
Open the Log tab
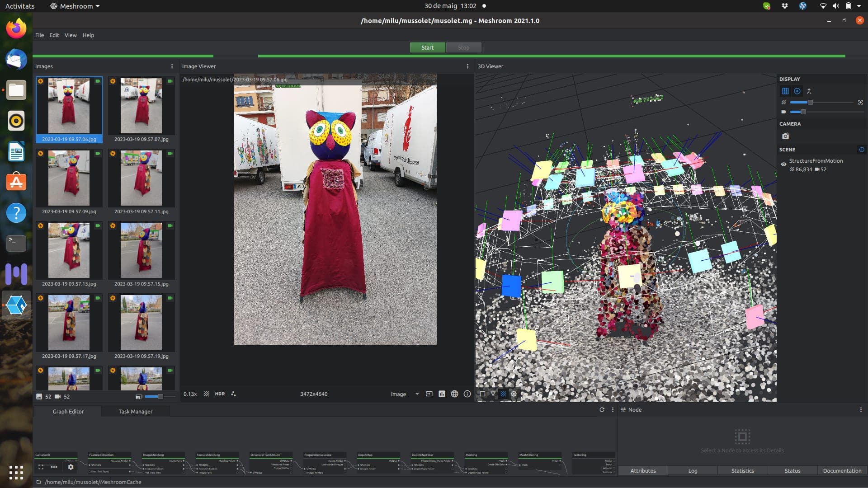pos(693,471)
